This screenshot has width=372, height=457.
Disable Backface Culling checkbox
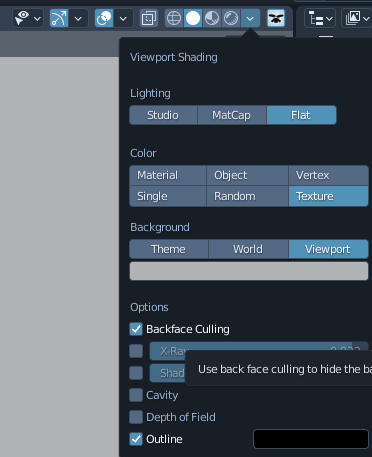click(x=136, y=329)
